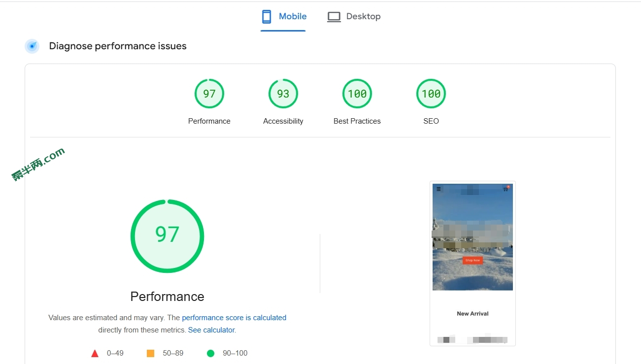641x364 pixels.
Task: Select the Best Practices 100 score gauge
Action: pyautogui.click(x=357, y=94)
